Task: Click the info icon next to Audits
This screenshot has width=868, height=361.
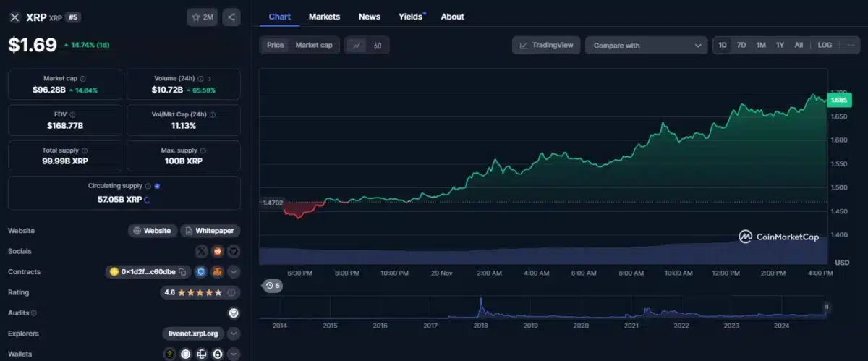Action: 34,313
